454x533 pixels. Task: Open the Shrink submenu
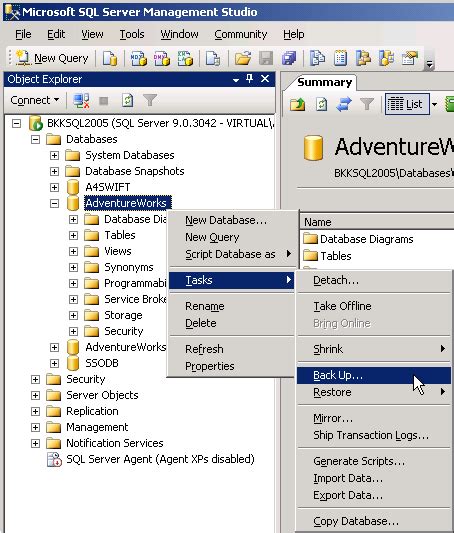(x=374, y=349)
